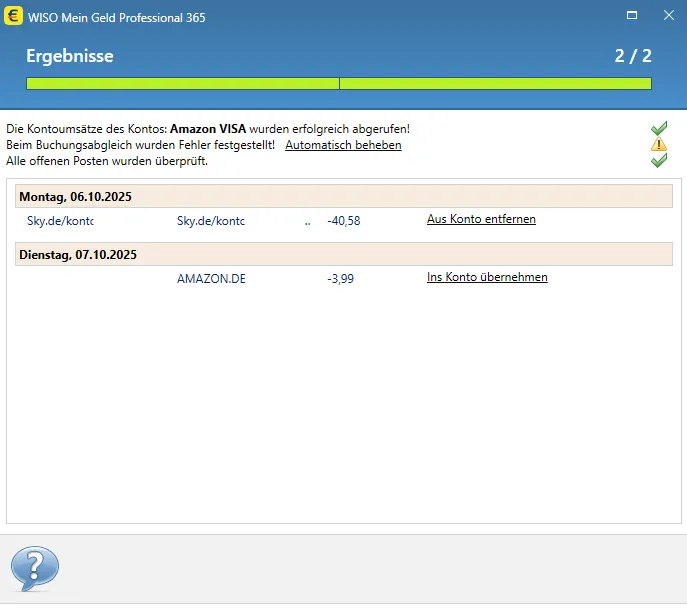Click the -40,58 amount value
Screen dimensions: 687x608
tap(343, 221)
